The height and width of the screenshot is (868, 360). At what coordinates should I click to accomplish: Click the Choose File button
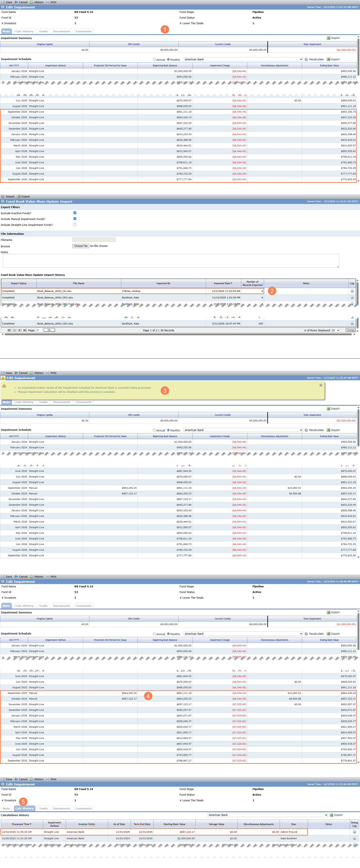(x=81, y=246)
